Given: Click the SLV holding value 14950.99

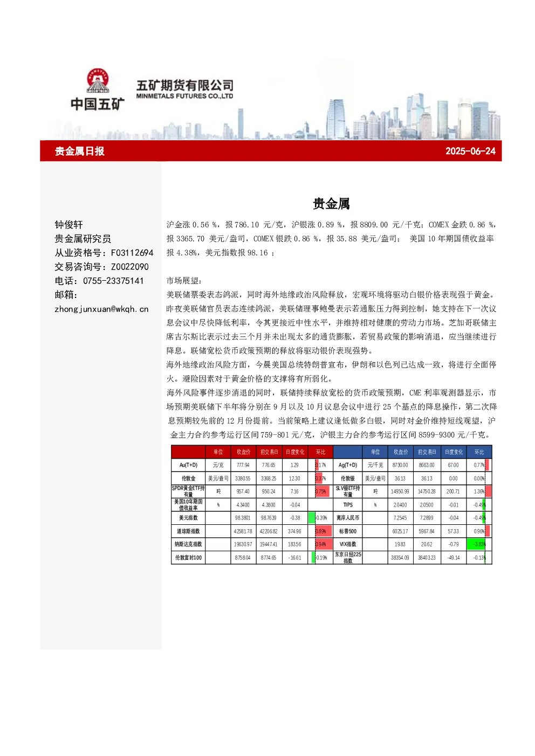Looking at the screenshot, I should (400, 491).
